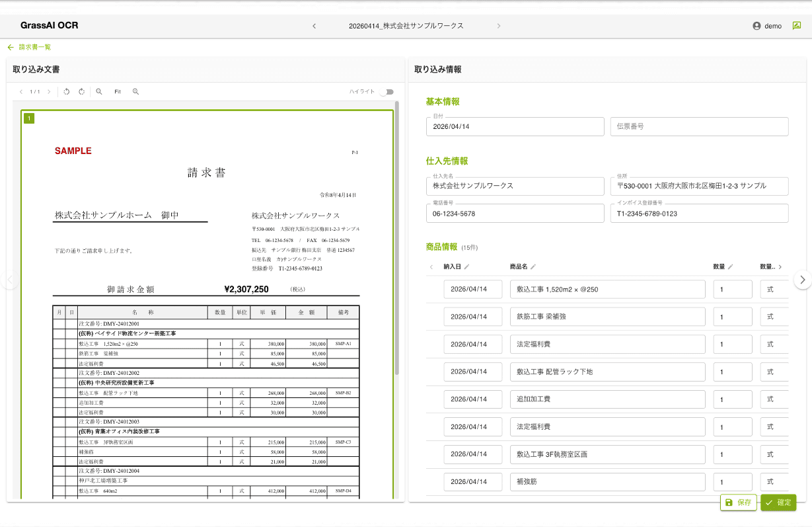Click the 仕入先情報 section heading
Image resolution: width=812 pixels, height=527 pixels.
coord(447,161)
